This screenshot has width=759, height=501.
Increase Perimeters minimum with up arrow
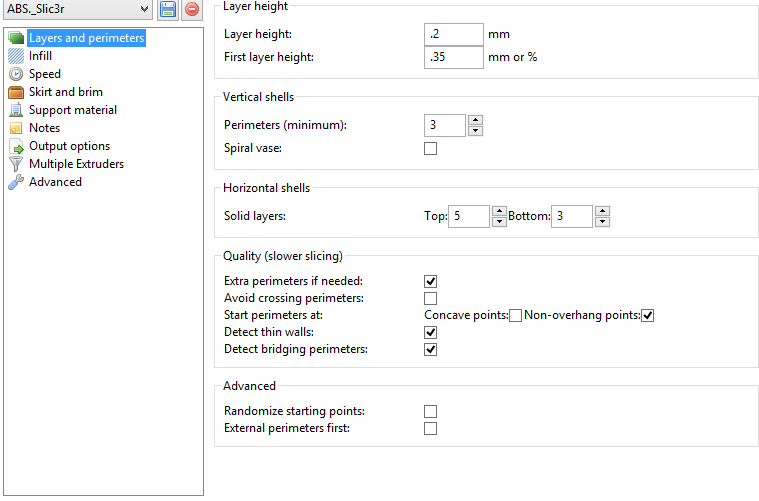click(476, 120)
